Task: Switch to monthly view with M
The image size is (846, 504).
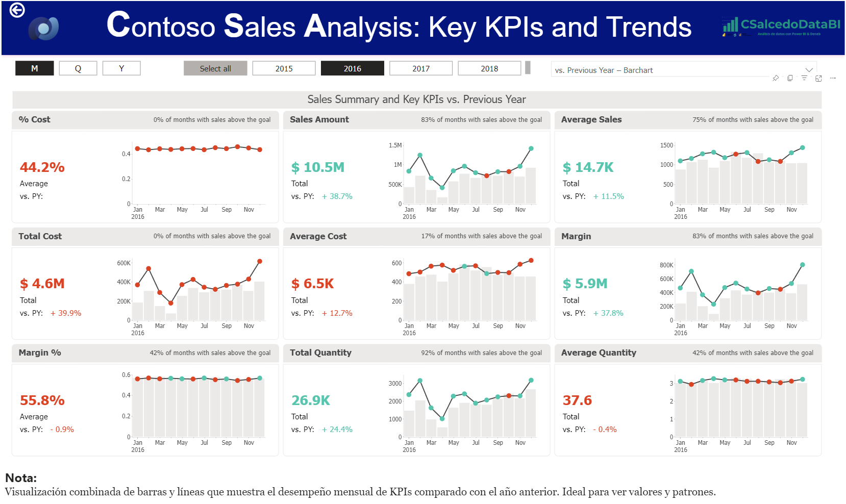Action: 35,68
